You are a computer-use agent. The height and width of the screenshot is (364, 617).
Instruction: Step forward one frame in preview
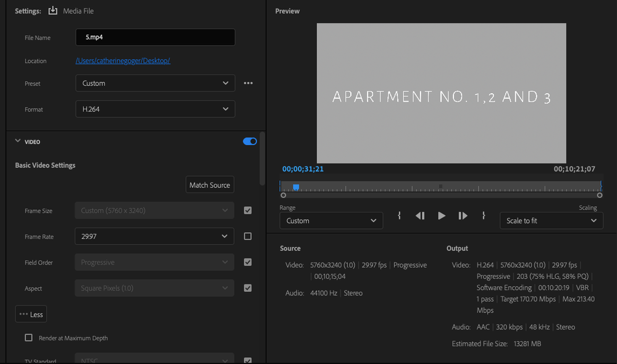(463, 215)
